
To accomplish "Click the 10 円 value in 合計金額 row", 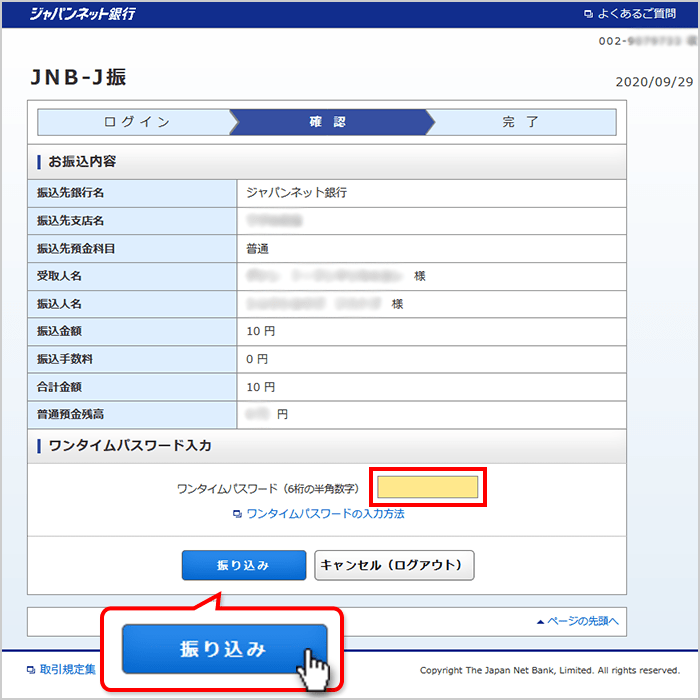I will [261, 387].
